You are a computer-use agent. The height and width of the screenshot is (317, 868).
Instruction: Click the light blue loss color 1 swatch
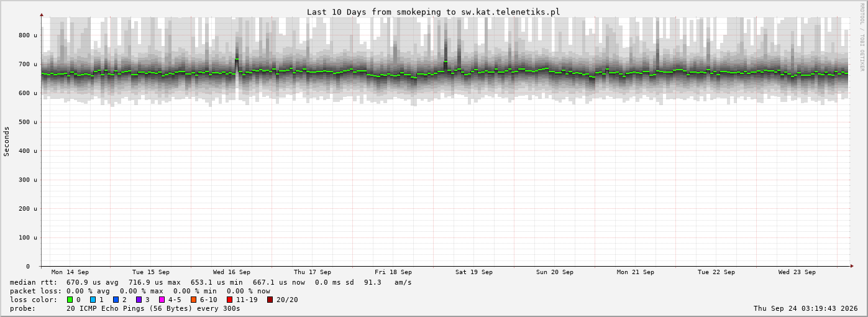tap(93, 300)
